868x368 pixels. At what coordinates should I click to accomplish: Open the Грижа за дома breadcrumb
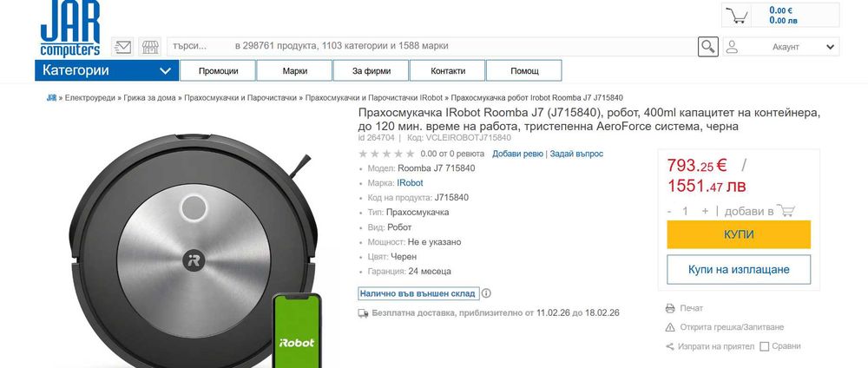pos(149,98)
